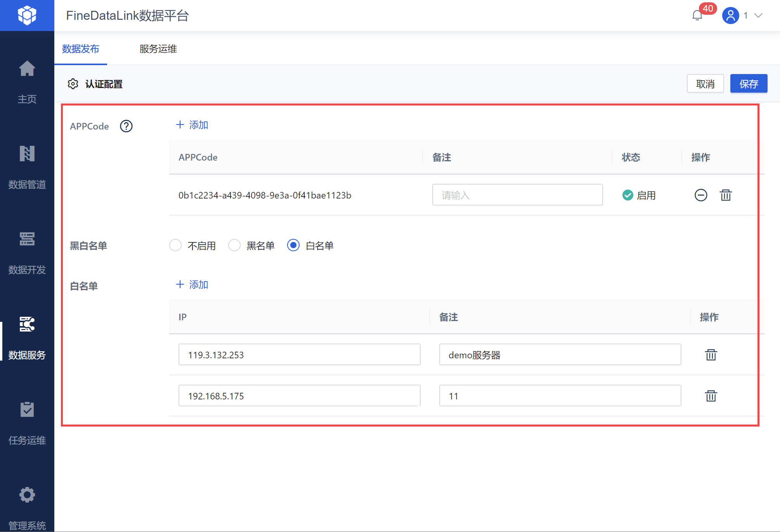Select the 白名单 radio option

tap(293, 245)
